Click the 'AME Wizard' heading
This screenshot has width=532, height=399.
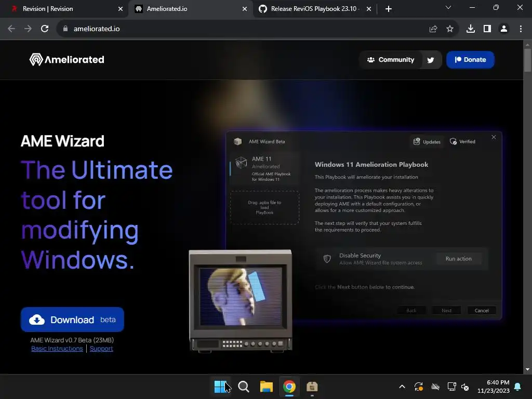point(62,141)
